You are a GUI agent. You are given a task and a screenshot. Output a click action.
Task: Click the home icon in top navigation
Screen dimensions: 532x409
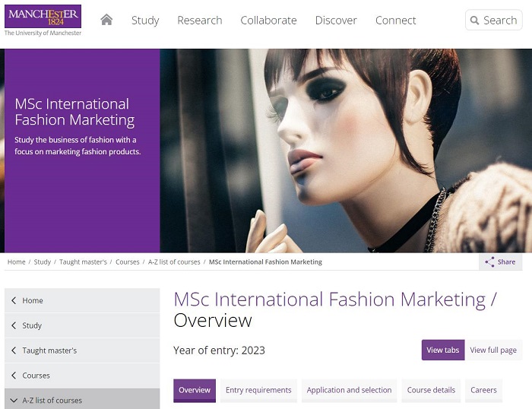[106, 20]
